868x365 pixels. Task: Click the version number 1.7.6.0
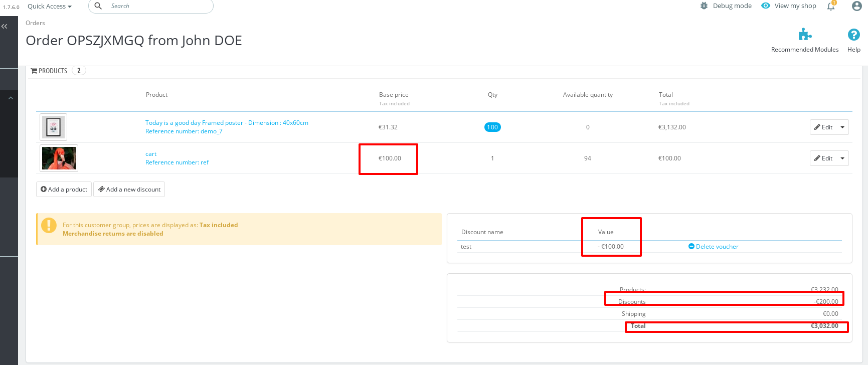(11, 7)
